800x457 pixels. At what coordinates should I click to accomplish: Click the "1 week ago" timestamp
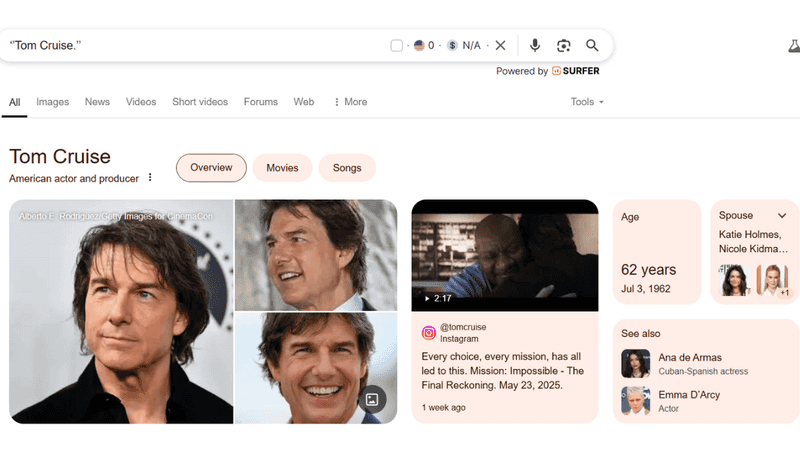pos(443,408)
